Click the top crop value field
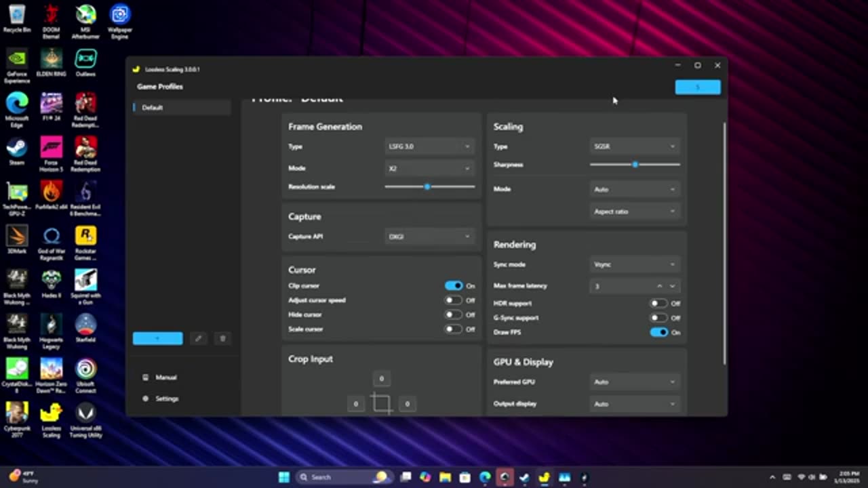Screen dimensions: 868x488 (381, 379)
